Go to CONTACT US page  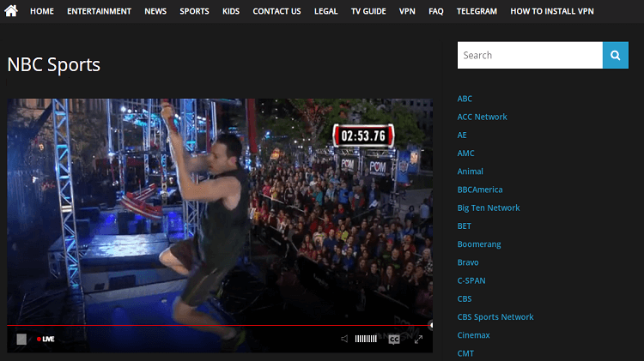276,11
